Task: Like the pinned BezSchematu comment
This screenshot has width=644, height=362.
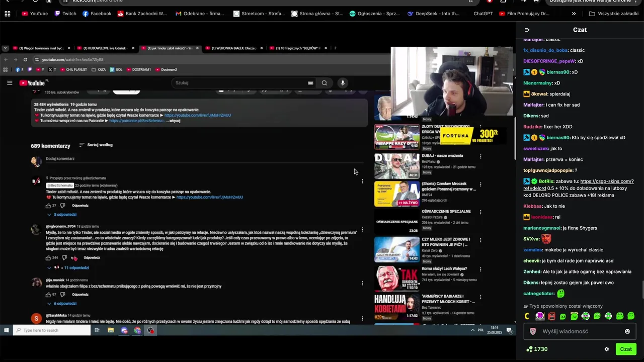Action: coord(48,206)
